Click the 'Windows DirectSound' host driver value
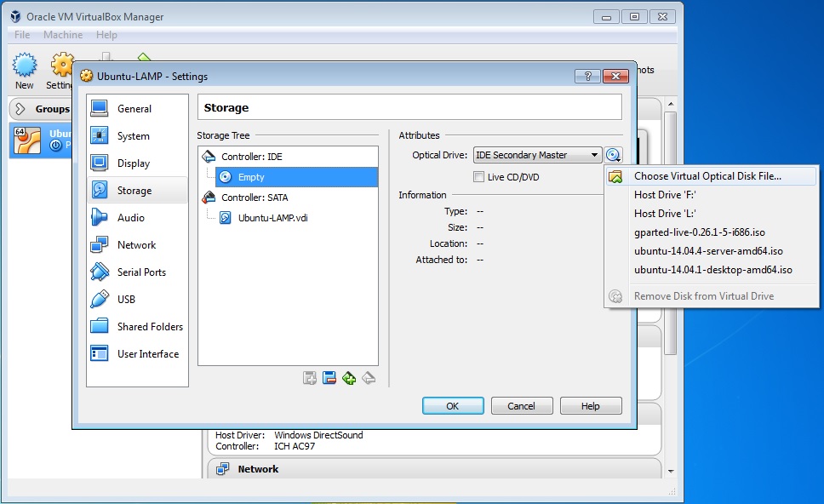Viewport: 824px width, 504px height. coord(318,435)
